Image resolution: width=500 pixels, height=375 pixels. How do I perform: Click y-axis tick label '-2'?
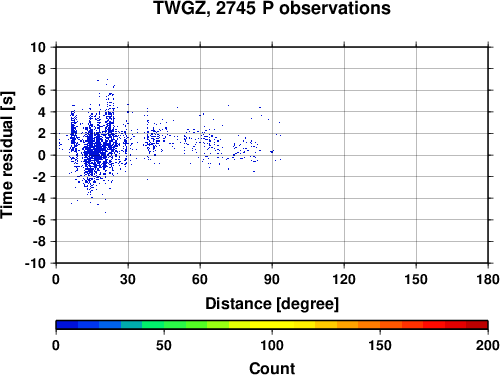point(39,177)
